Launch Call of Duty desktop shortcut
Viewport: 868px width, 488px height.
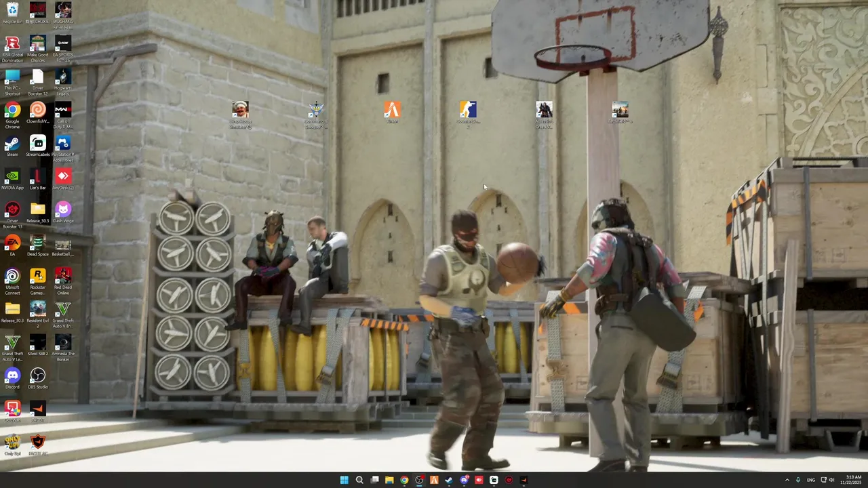[62, 116]
